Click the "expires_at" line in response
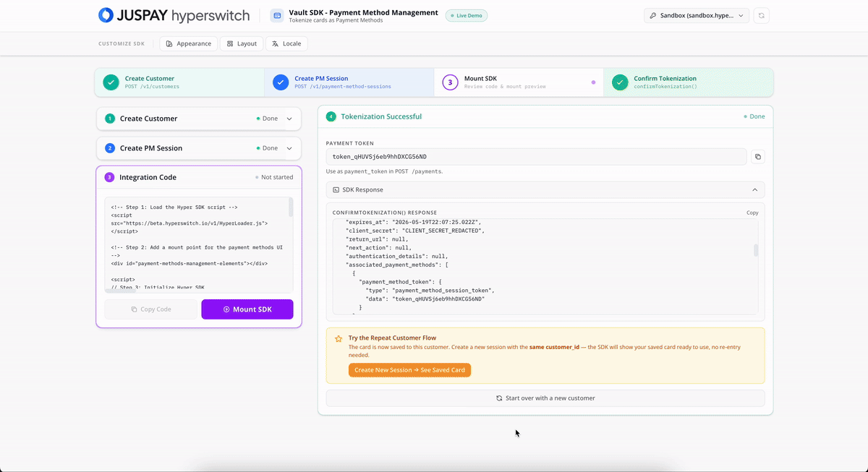Viewport: 868px width, 472px height. point(414,222)
